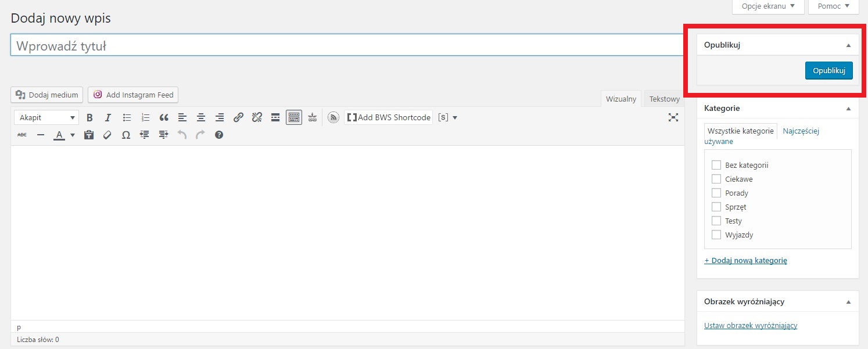
Task: Toggle the toolbar toggle keyboard icon
Action: tap(294, 117)
